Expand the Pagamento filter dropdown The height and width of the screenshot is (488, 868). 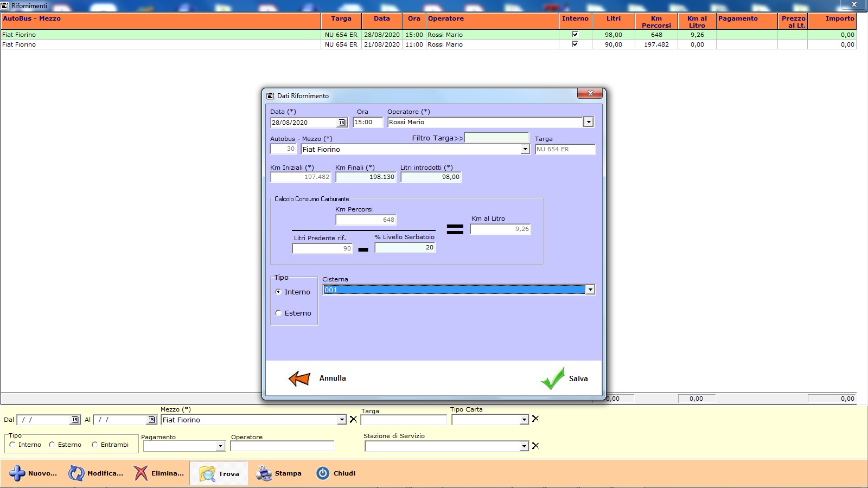click(x=220, y=446)
